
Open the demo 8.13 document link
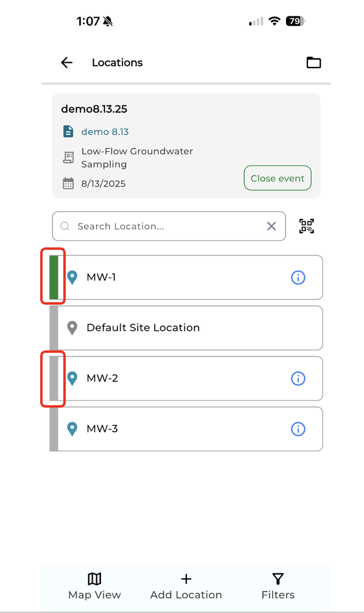click(105, 132)
